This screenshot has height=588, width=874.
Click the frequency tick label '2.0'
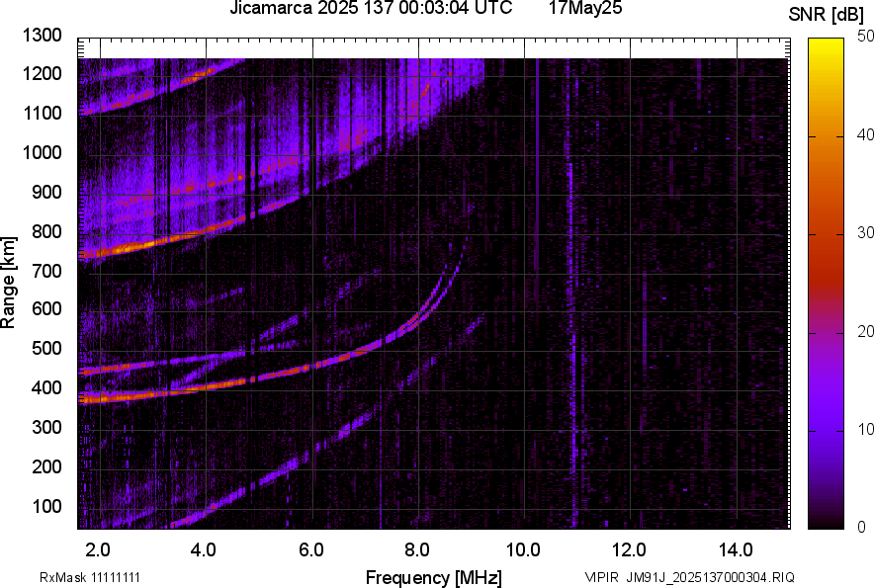coord(98,550)
